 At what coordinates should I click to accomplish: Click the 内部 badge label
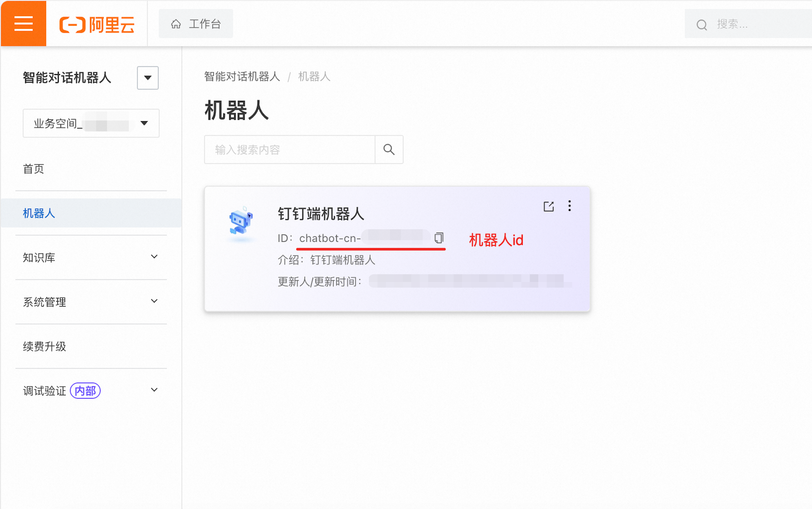pos(85,391)
